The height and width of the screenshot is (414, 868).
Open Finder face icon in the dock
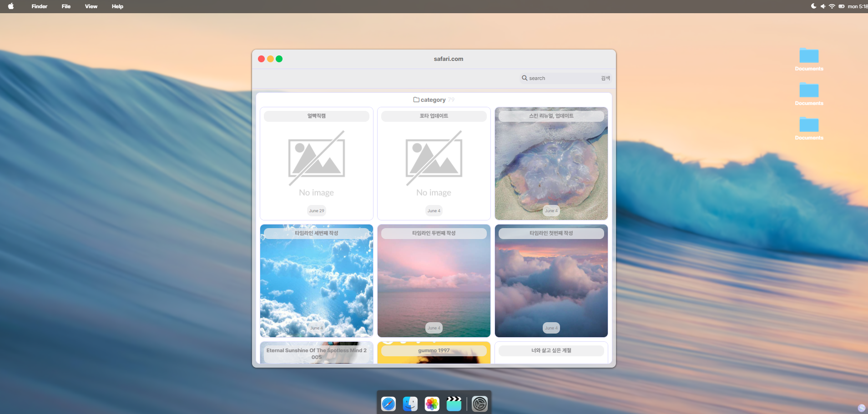[x=410, y=404]
